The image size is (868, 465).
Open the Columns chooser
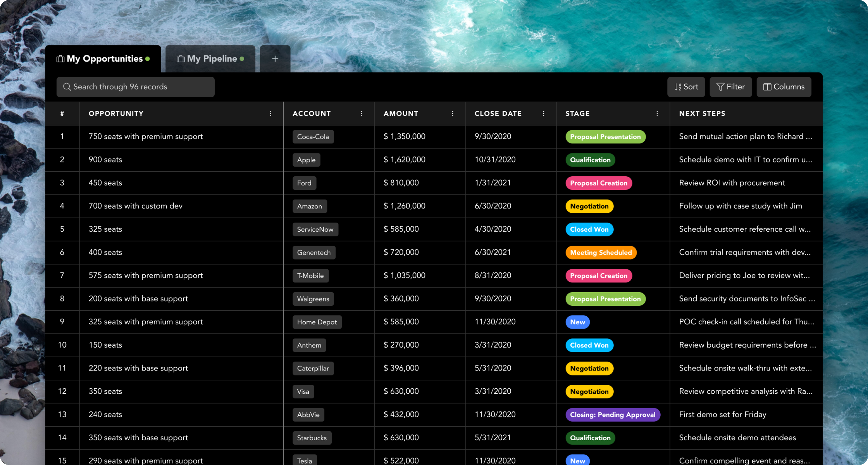pos(784,87)
